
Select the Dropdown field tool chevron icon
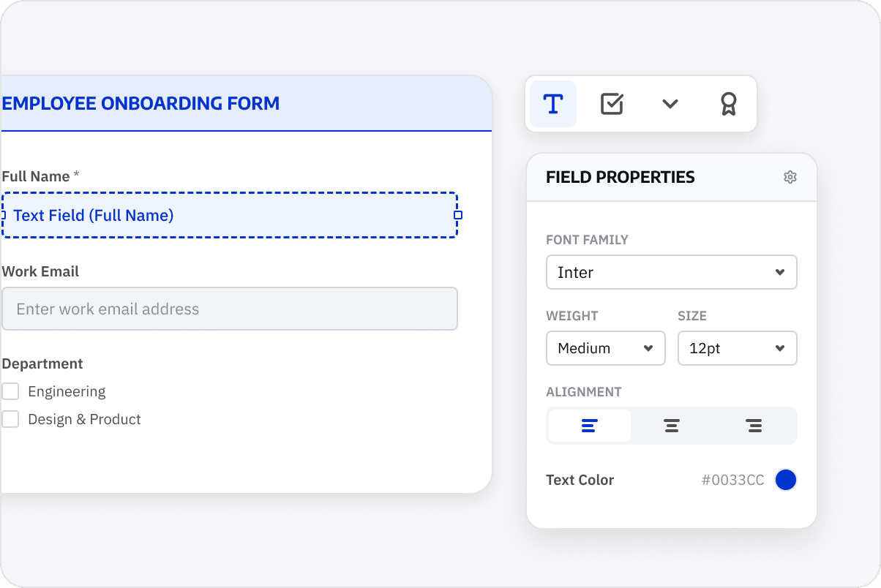pyautogui.click(x=670, y=104)
